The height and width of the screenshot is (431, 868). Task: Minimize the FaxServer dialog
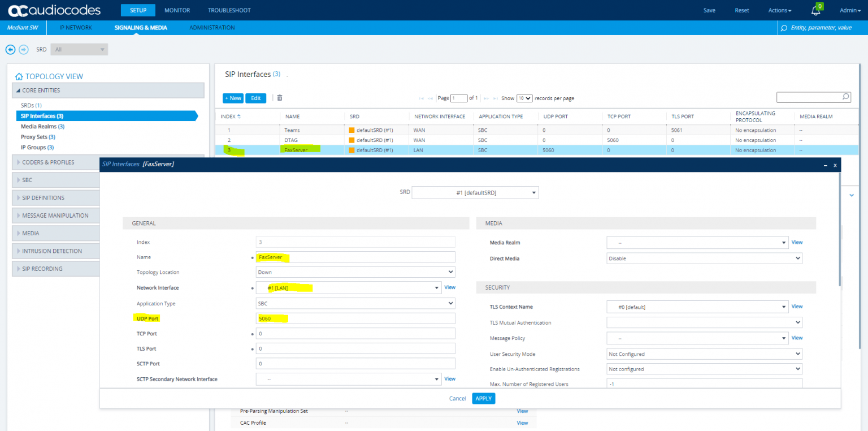[824, 165]
